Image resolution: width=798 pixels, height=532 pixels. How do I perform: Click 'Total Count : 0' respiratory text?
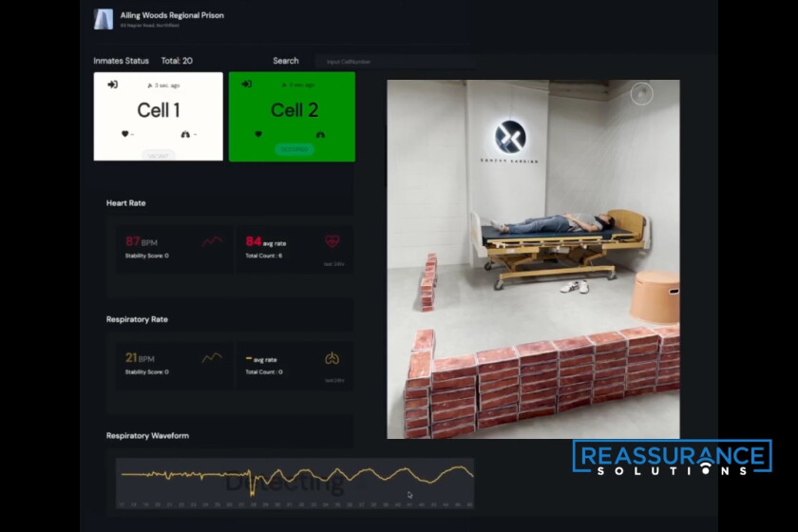click(264, 371)
